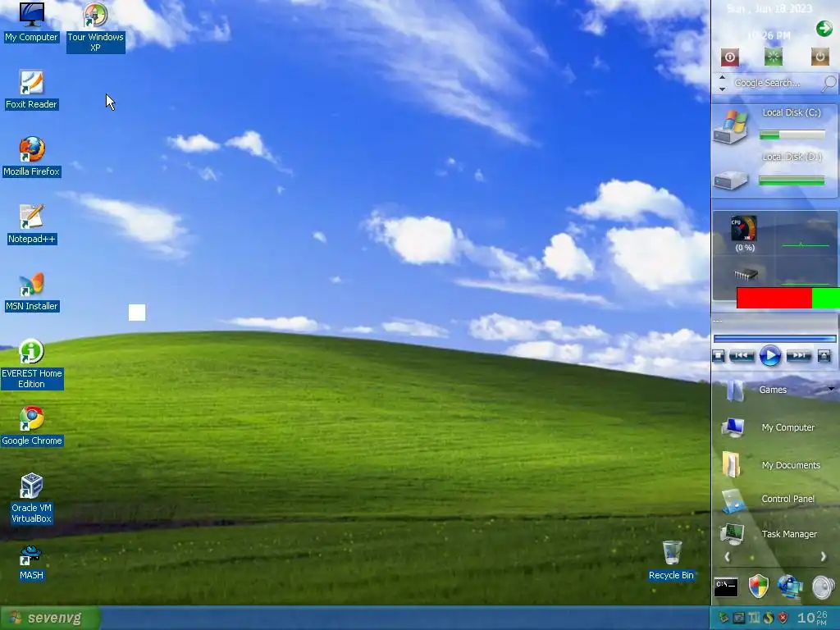Screen dimensions: 840x630
Task: Click the RAM chip icon in the sidebar
Action: click(745, 274)
